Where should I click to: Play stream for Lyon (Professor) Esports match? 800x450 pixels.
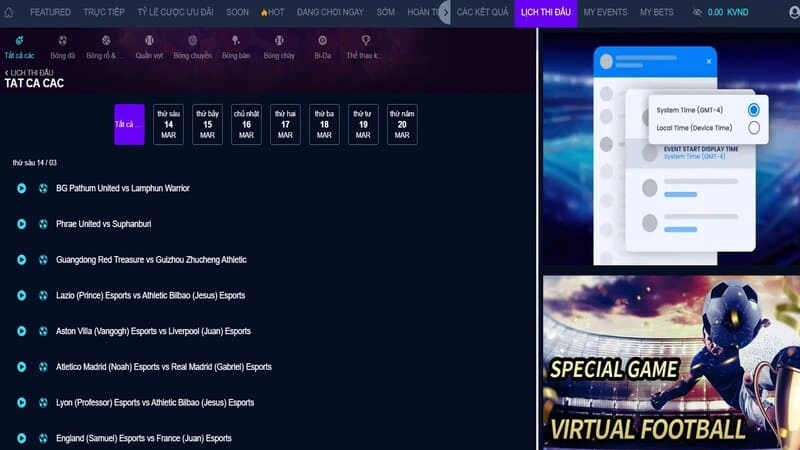21,403
